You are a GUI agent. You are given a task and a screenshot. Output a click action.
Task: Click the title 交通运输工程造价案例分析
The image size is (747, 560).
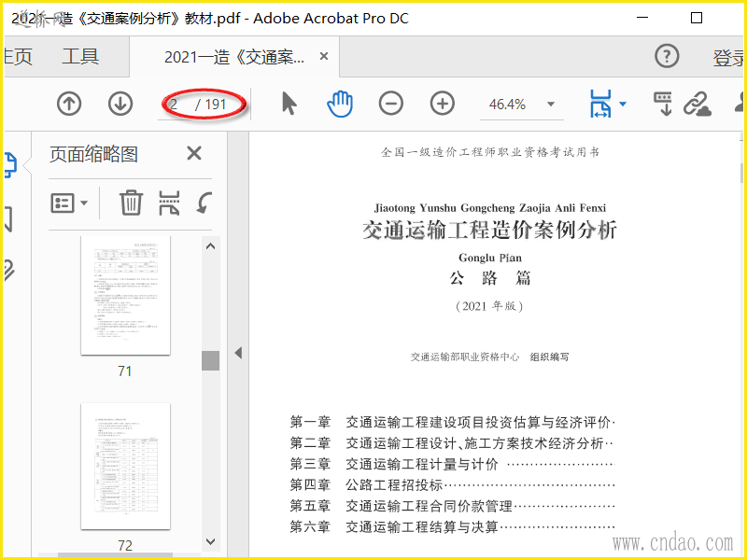click(489, 230)
